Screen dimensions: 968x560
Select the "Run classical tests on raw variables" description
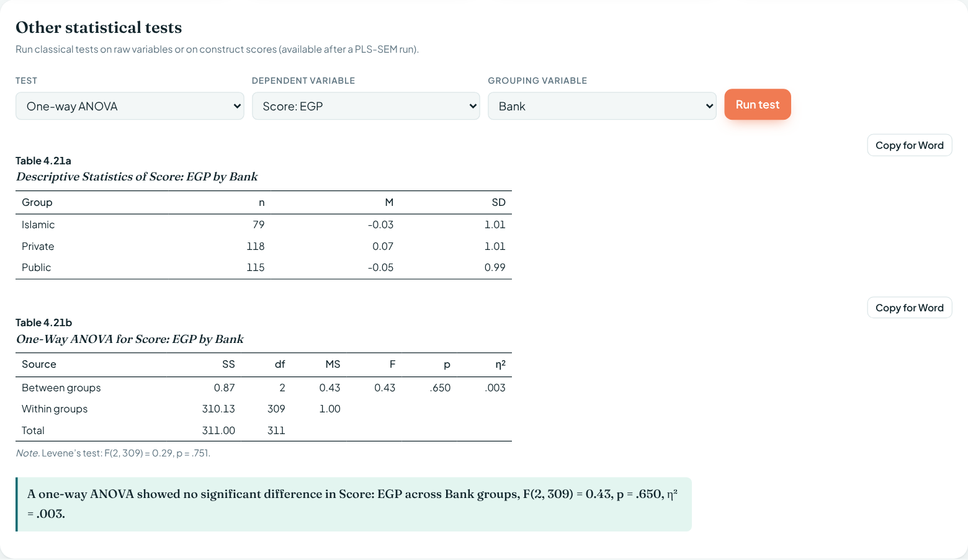click(217, 49)
